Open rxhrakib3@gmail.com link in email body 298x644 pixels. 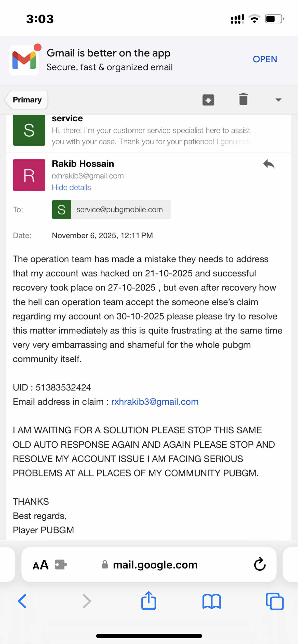[155, 402]
